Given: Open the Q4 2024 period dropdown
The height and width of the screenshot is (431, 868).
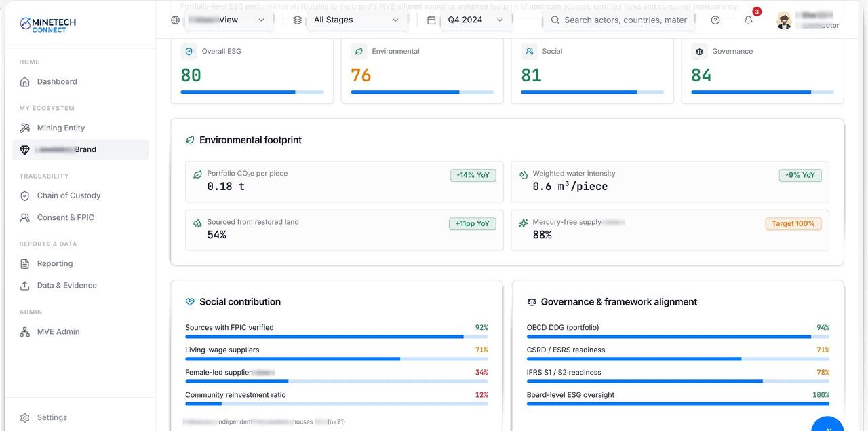Looking at the screenshot, I should pyautogui.click(x=475, y=20).
